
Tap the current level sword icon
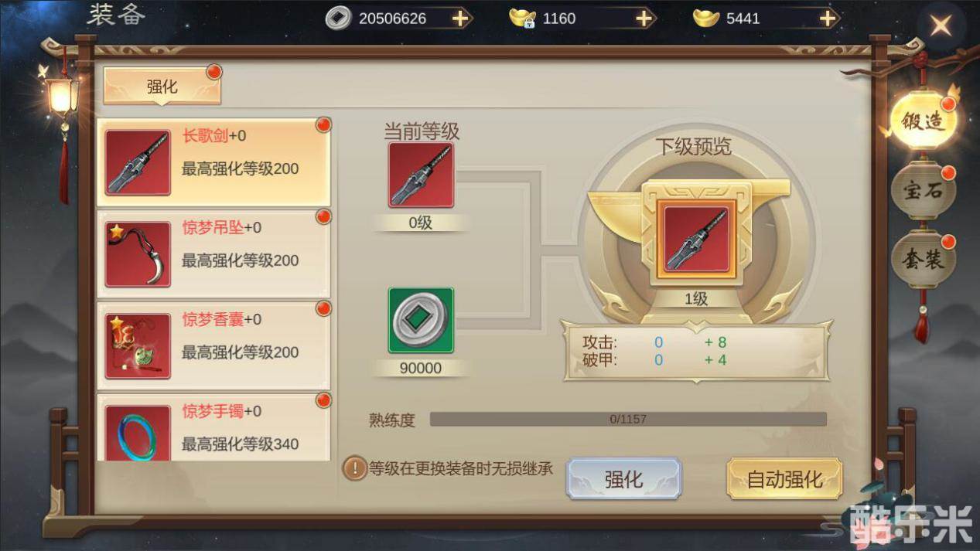coord(421,175)
